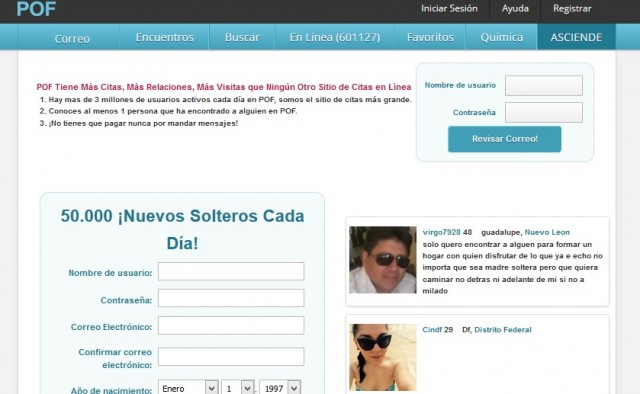Click virgo7928's profile description text
This screenshot has width=640, height=394.
point(512,267)
